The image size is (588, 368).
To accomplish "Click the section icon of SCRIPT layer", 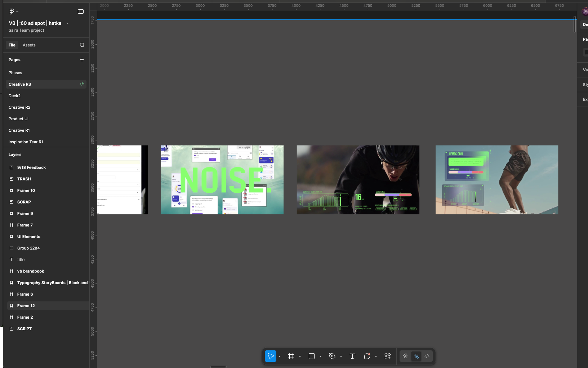I will coord(12,329).
